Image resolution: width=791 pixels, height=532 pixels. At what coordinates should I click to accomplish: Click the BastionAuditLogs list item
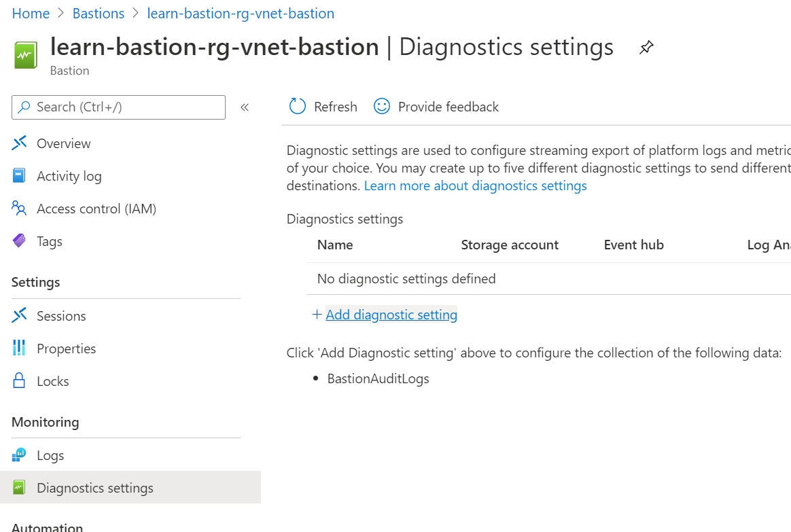(x=379, y=378)
